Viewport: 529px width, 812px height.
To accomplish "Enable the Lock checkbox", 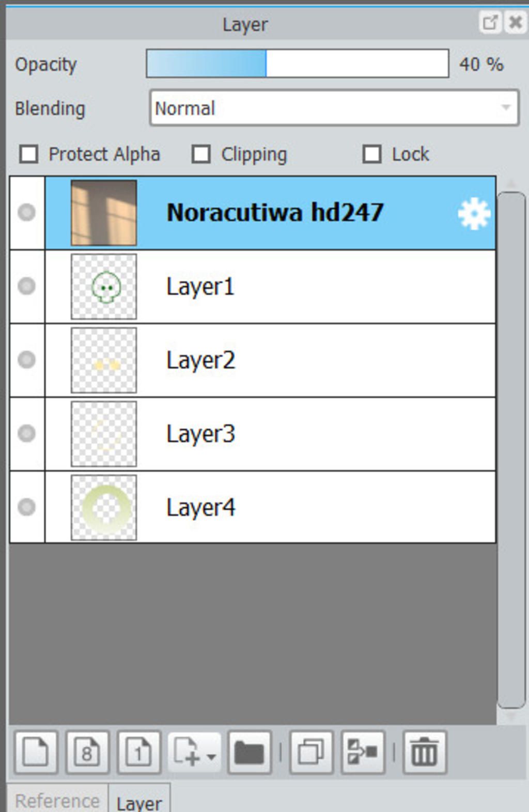I will 372,154.
